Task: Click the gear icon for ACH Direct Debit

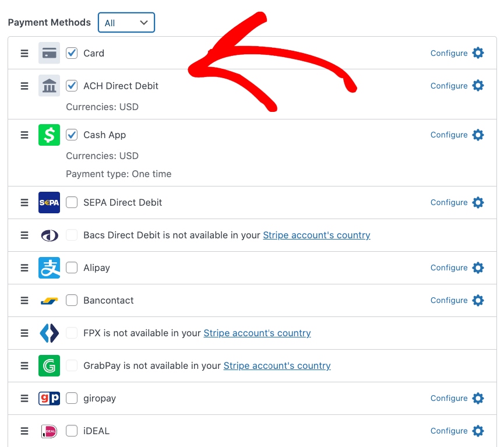Action: tap(478, 86)
